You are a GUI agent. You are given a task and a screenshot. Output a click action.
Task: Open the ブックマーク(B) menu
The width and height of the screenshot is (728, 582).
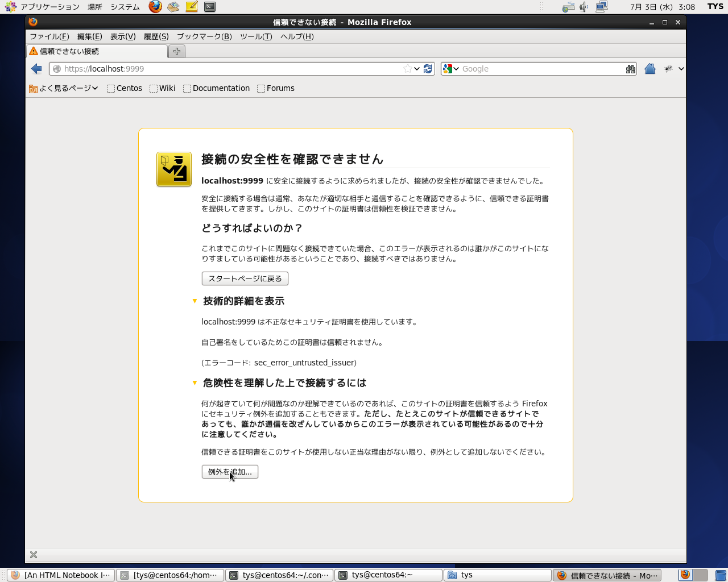pyautogui.click(x=204, y=36)
